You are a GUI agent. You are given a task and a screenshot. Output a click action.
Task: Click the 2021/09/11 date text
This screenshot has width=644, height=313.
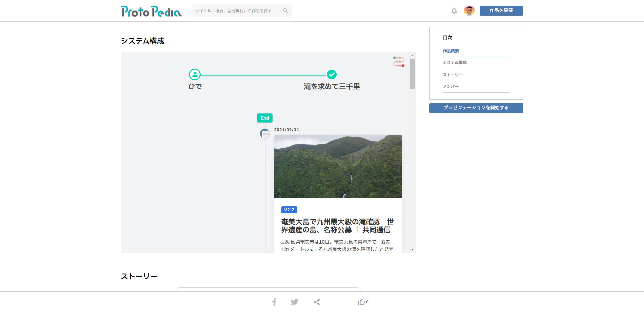286,130
